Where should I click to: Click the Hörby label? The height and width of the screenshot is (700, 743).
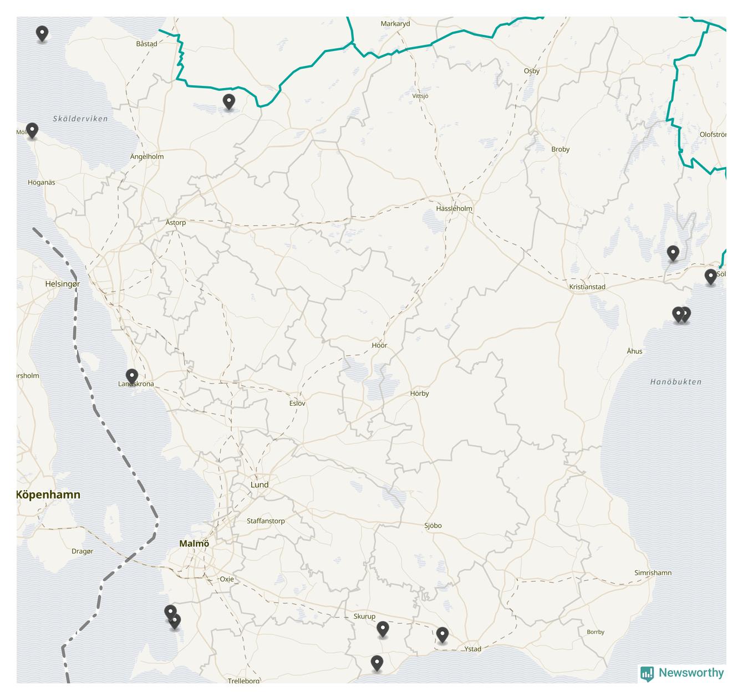[x=420, y=393]
